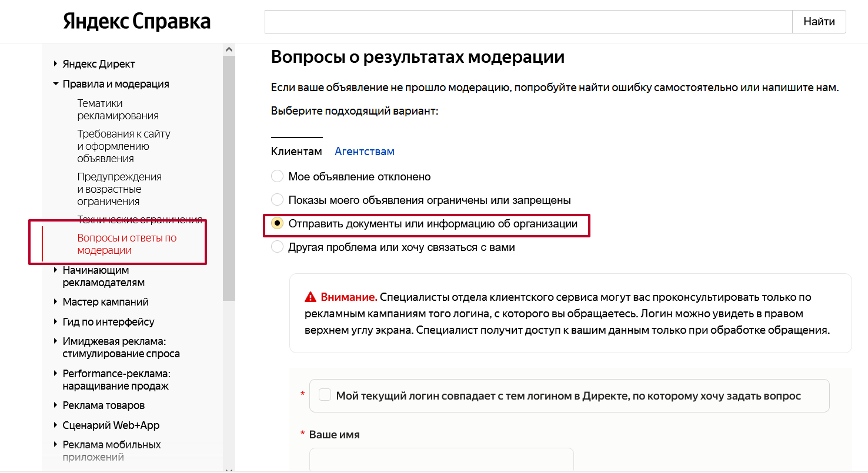
Task: Click the Найти search button
Action: 819,22
